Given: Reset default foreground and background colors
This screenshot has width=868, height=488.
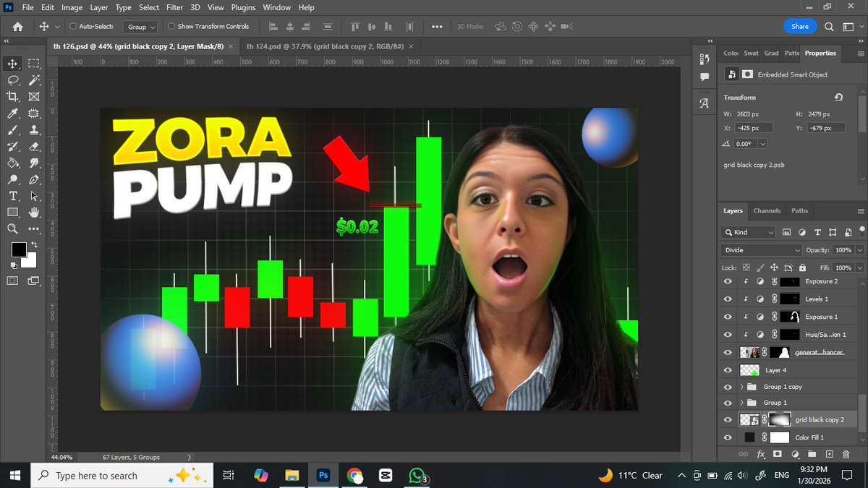Looking at the screenshot, I should point(14,265).
